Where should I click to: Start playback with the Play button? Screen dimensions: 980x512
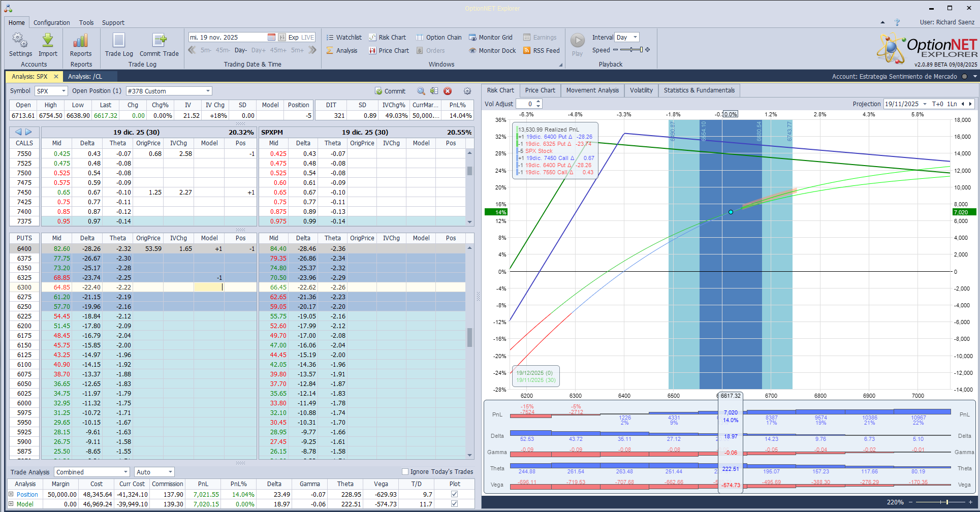pyautogui.click(x=577, y=45)
